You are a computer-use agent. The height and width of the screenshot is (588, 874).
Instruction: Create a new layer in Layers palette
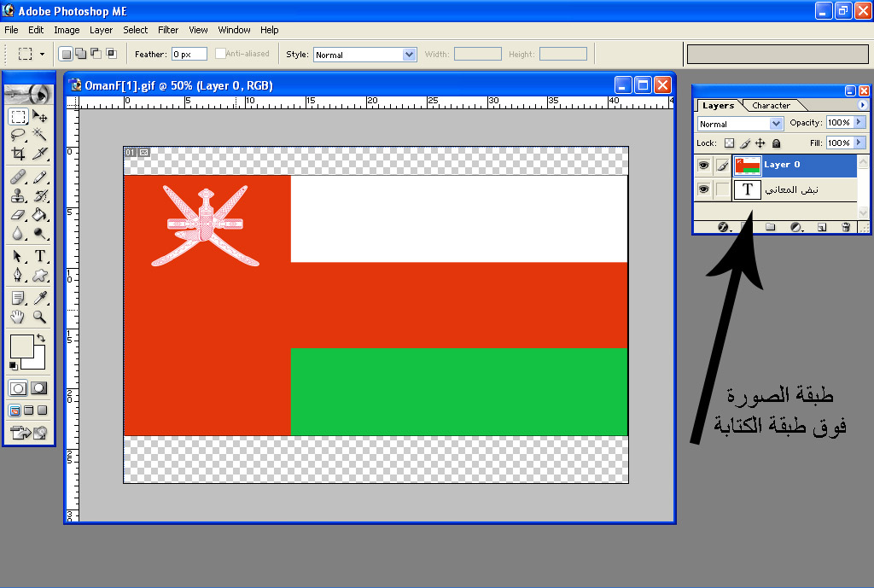822,227
